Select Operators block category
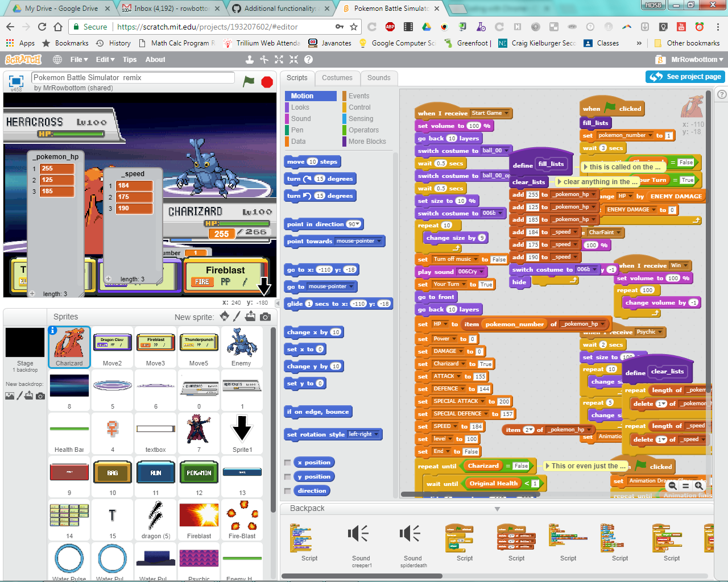 tap(363, 130)
